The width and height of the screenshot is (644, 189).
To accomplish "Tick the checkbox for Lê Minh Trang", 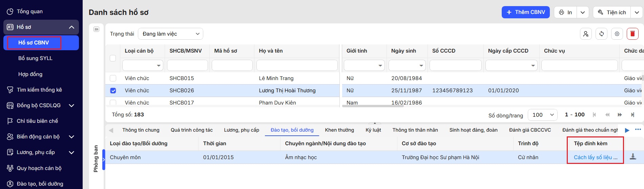I will pyautogui.click(x=113, y=78).
